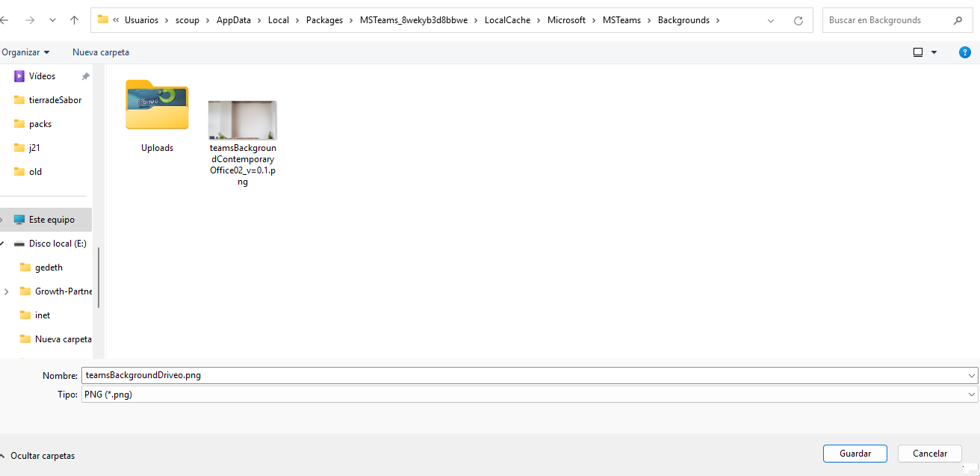
Task: Open the Vídeos pinned folder
Action: coord(42,76)
